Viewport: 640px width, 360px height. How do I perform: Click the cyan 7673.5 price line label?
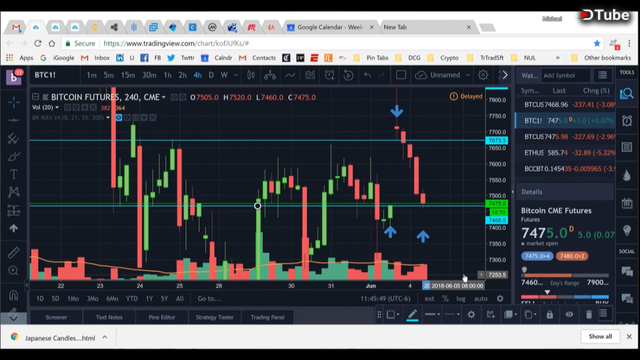click(497, 140)
